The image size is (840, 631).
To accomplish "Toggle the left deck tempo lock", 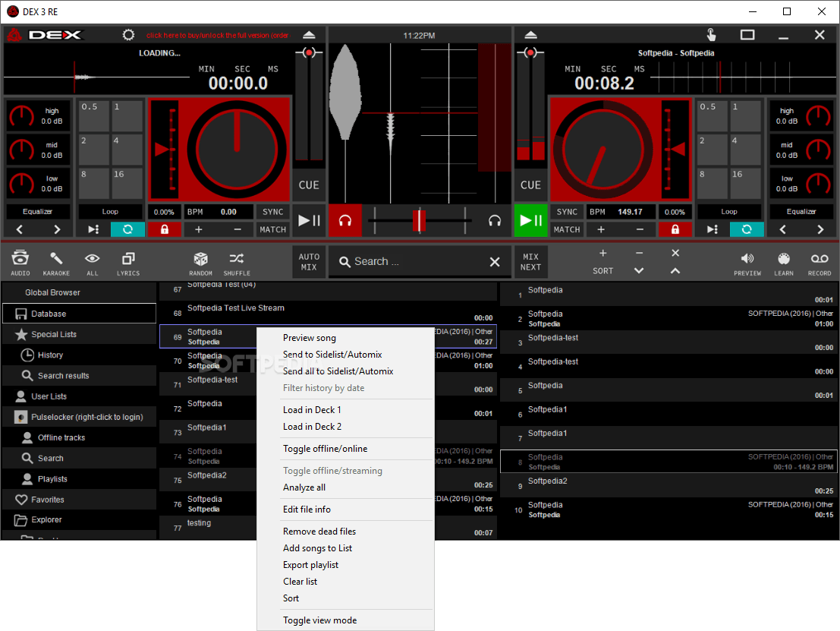I will pyautogui.click(x=164, y=229).
